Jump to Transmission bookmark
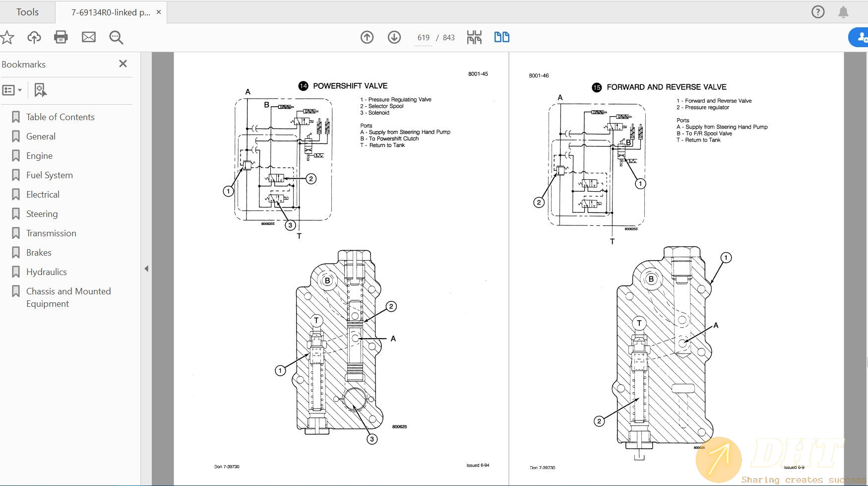 click(x=51, y=233)
